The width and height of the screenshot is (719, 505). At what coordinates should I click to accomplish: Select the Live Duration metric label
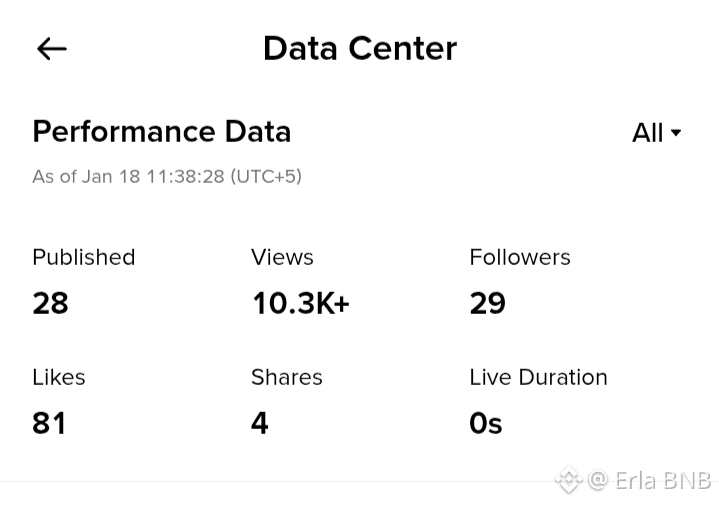coord(538,377)
